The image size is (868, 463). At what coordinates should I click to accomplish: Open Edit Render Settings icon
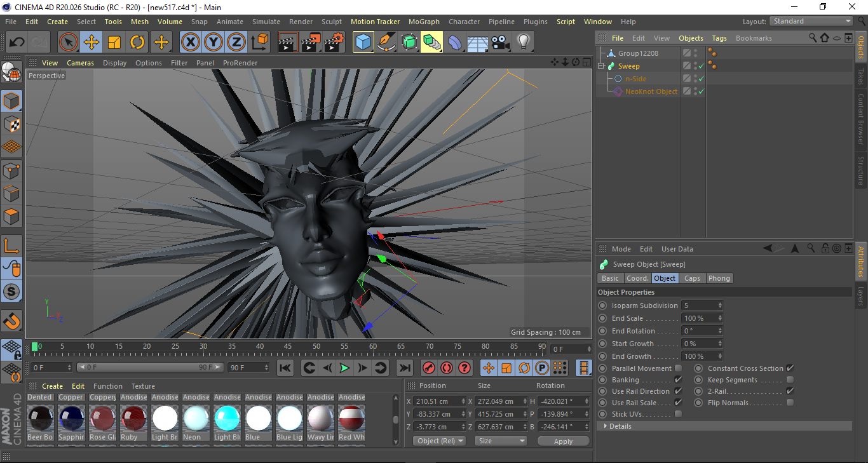(x=334, y=43)
